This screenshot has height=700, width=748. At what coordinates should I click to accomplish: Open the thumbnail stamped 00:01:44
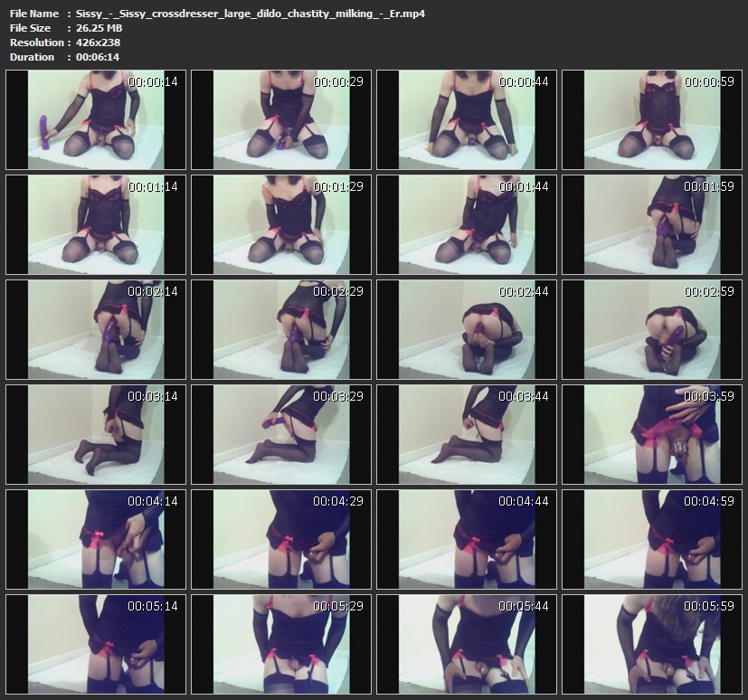pyautogui.click(x=467, y=224)
